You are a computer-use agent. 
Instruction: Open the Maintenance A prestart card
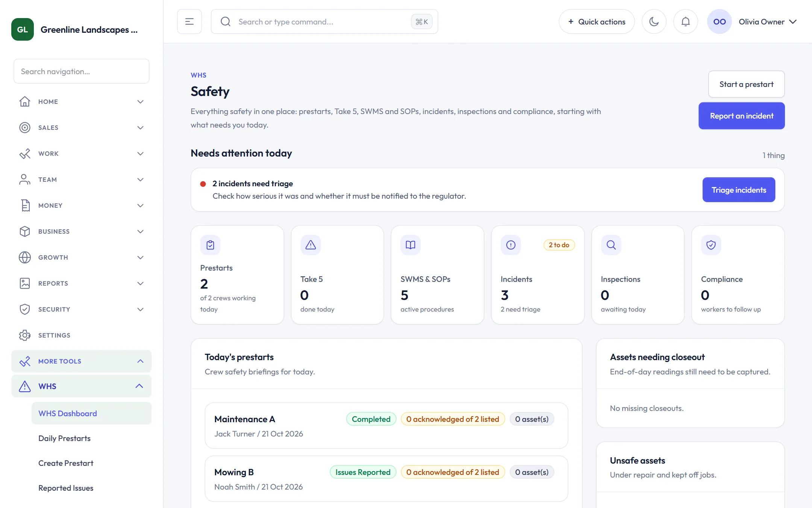click(386, 426)
